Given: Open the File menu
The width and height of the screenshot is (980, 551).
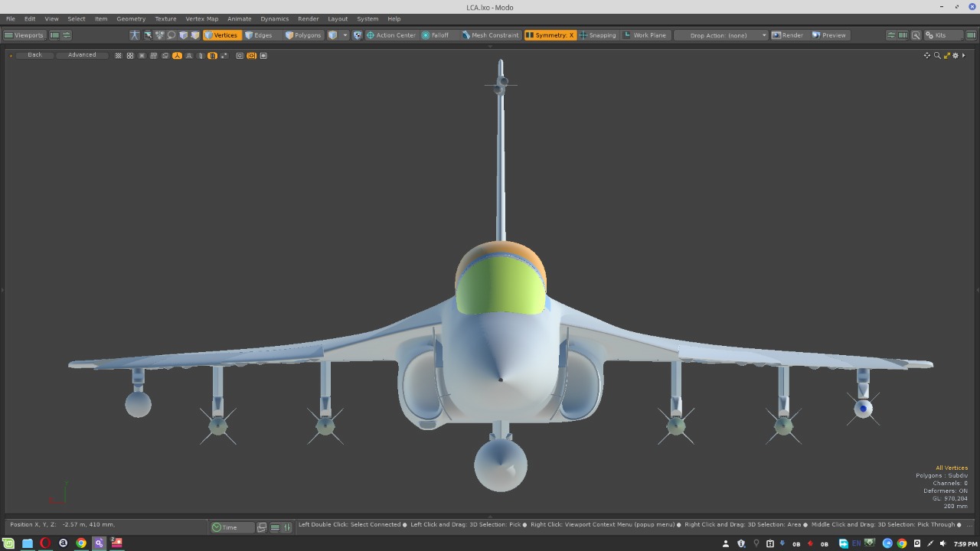Looking at the screenshot, I should point(11,18).
